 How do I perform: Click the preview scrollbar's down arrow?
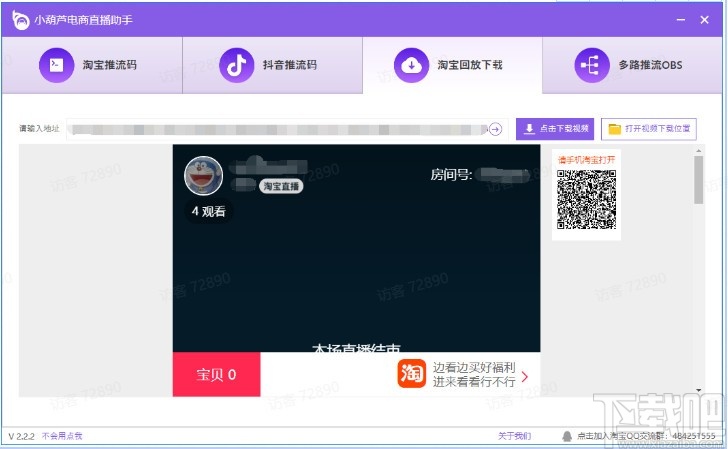(x=698, y=390)
